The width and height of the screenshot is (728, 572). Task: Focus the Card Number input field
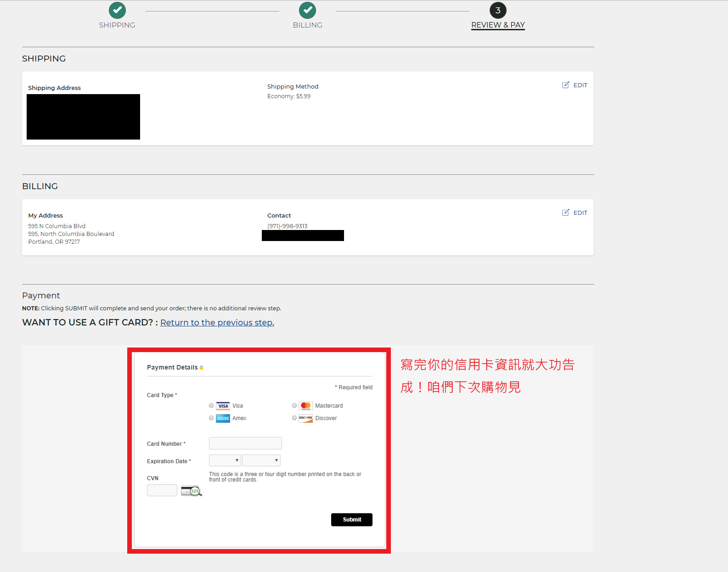coord(245,443)
